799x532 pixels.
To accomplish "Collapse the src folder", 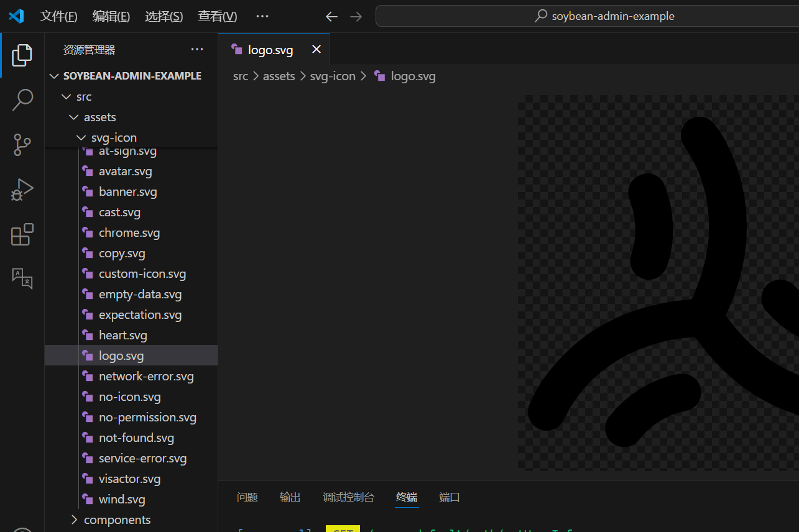I will point(132,96).
